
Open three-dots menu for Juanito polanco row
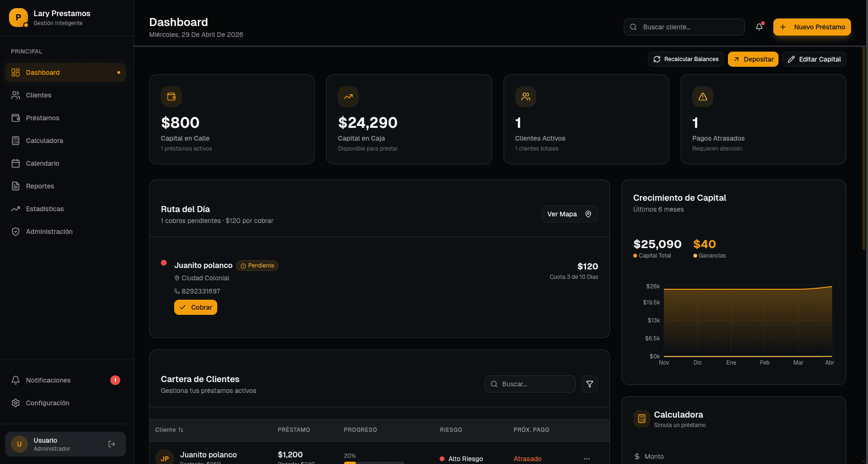click(586, 458)
